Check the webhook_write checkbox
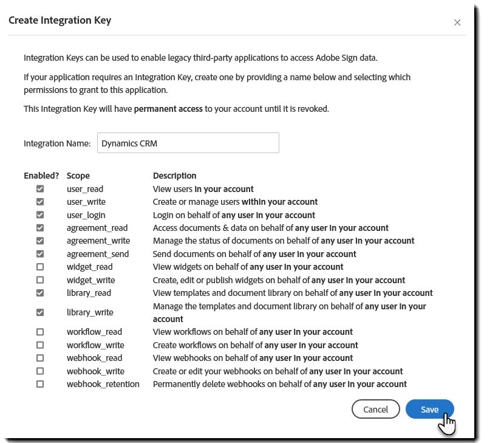 40,371
